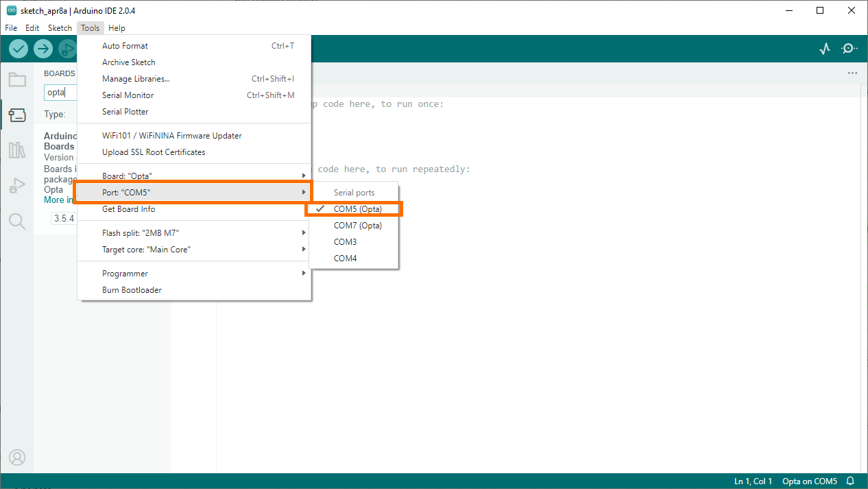Viewport: 868px width, 489px height.
Task: Open the Boards Manager sidebar icon
Action: pos(17,115)
